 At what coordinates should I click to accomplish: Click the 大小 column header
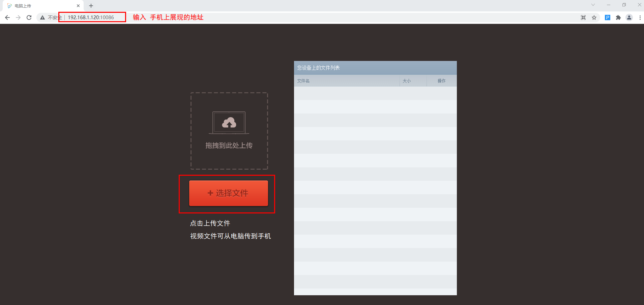407,81
